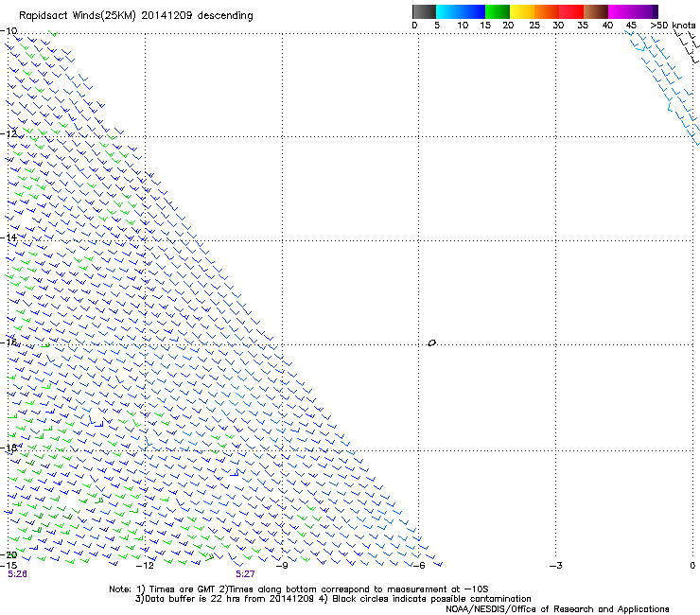Image resolution: width=700 pixels, height=615 pixels.
Task: Click the latitude label '-10'
Action: coord(9,30)
